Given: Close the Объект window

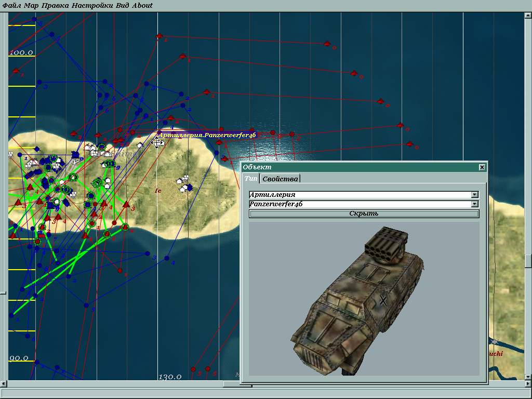Looking at the screenshot, I should tap(482, 167).
